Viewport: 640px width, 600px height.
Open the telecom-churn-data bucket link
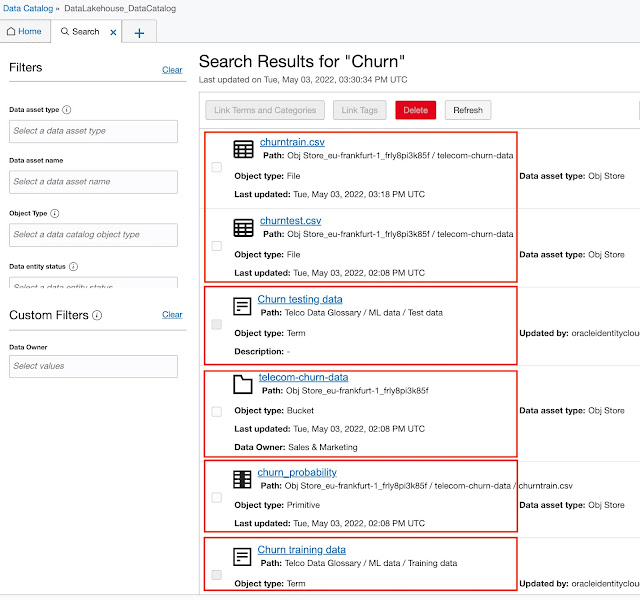pyautogui.click(x=303, y=377)
